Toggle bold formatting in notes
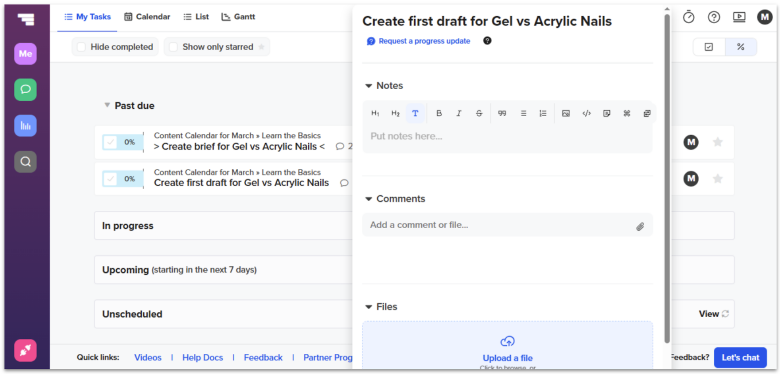This screenshot has width=780, height=374. 439,113
